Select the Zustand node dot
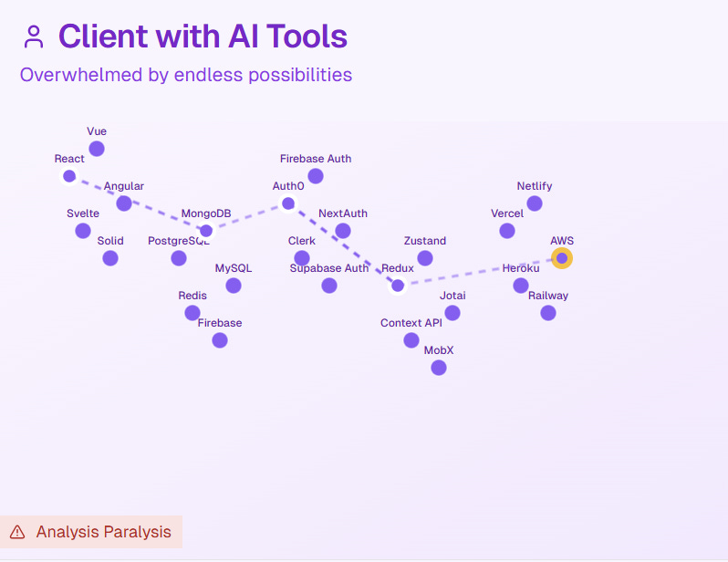Screen dimensions: 728x562 click(x=425, y=258)
